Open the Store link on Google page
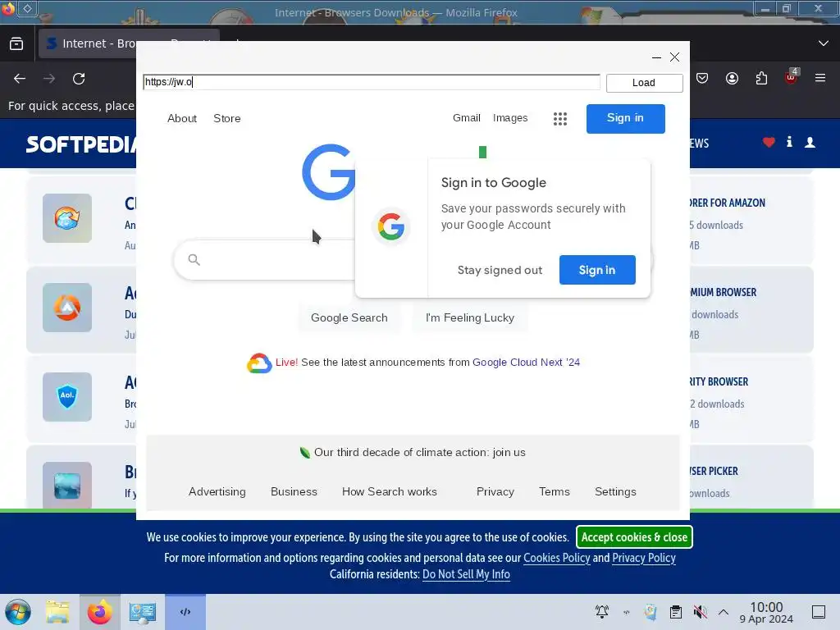The height and width of the screenshot is (630, 840). pyautogui.click(x=227, y=118)
